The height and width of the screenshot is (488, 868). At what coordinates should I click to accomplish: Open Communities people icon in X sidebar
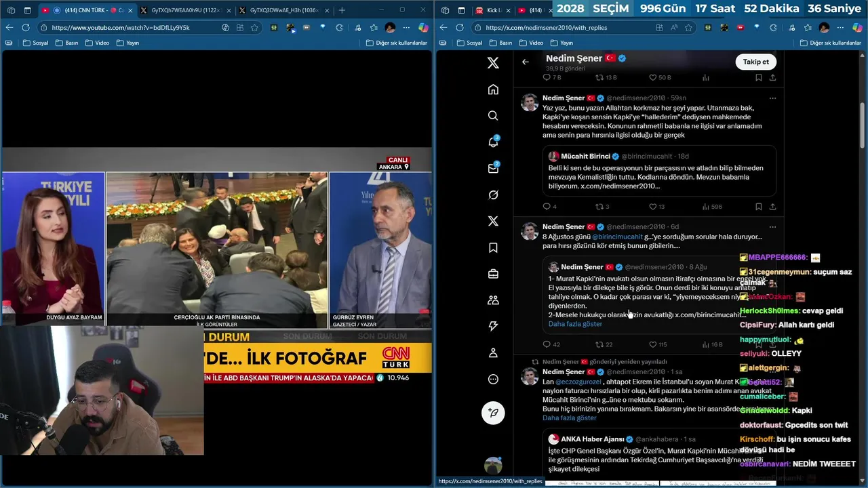(x=493, y=300)
